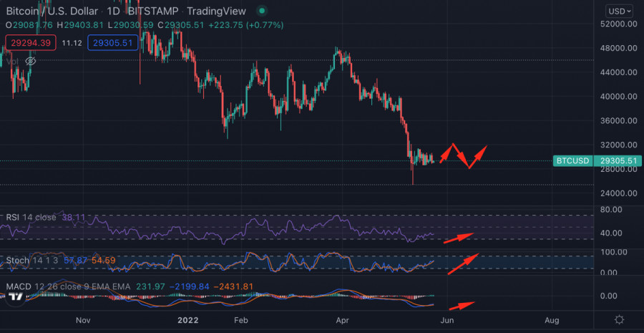Click the change value +223.75 (+0.77%)
644x333 pixels.
[x=246, y=25]
